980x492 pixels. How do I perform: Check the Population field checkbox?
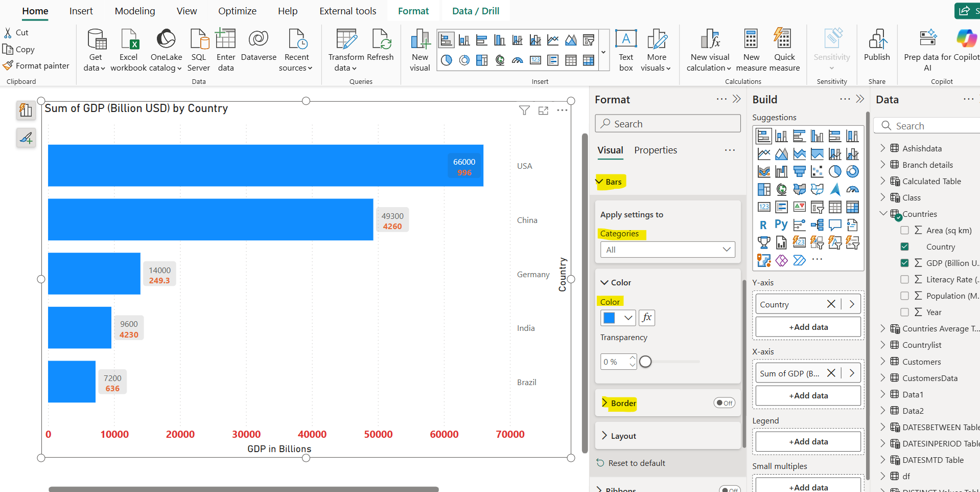point(905,296)
